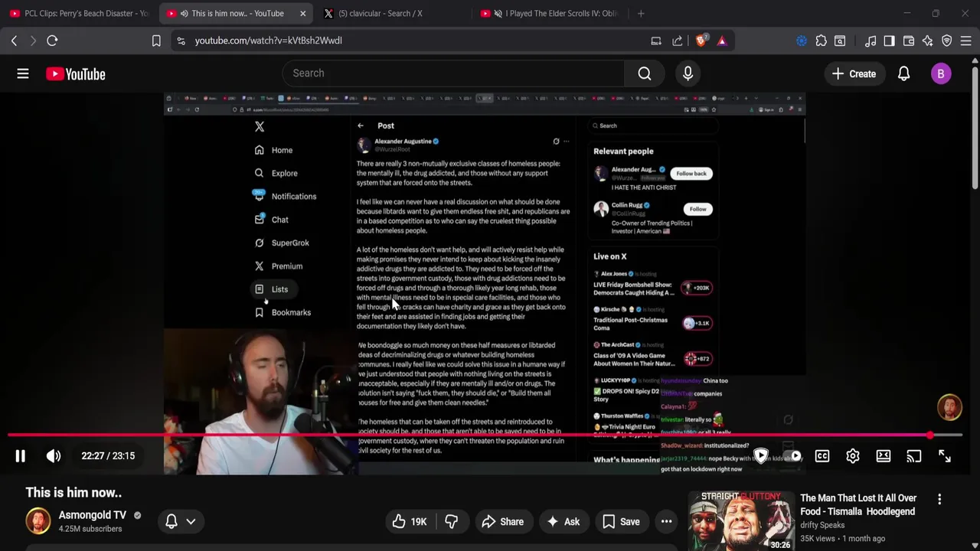The height and width of the screenshot is (551, 980).
Task: Toggle closed captions CC button
Action: click(x=822, y=456)
